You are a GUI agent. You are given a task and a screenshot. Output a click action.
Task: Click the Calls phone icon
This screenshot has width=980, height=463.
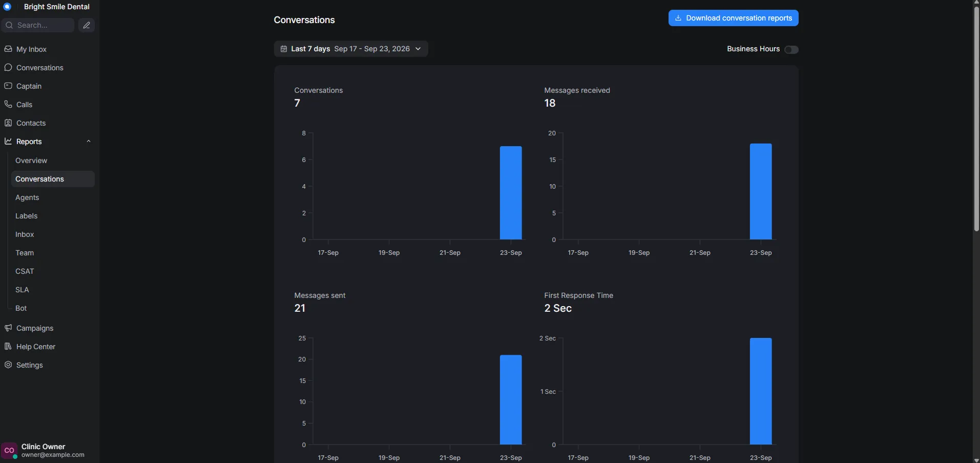coord(8,105)
